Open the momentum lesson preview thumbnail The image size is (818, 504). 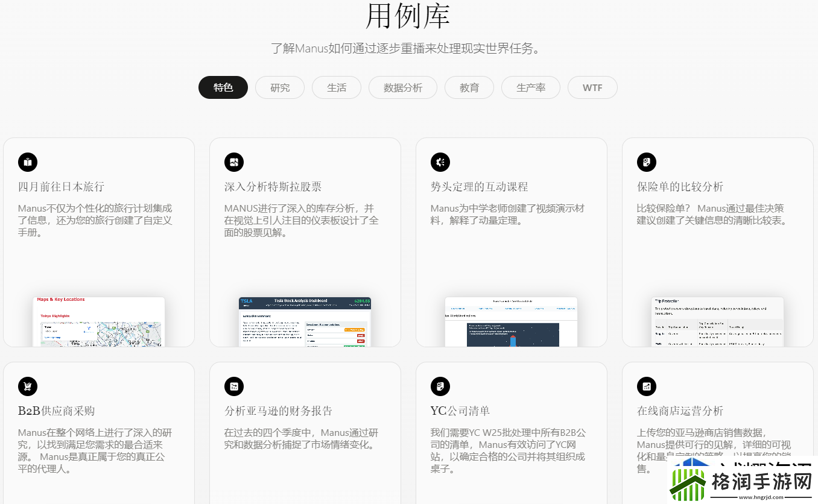511,321
